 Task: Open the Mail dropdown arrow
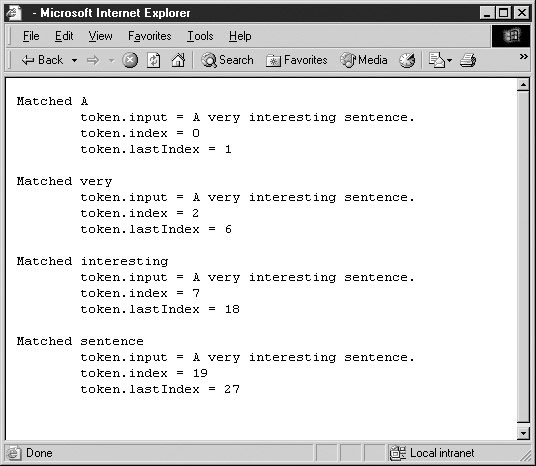(x=449, y=61)
